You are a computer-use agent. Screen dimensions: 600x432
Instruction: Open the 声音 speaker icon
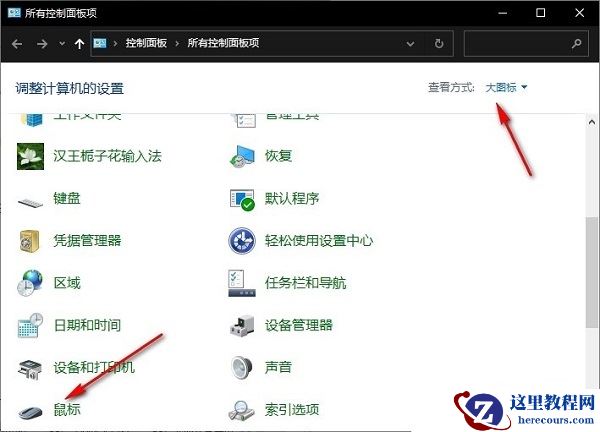(242, 367)
